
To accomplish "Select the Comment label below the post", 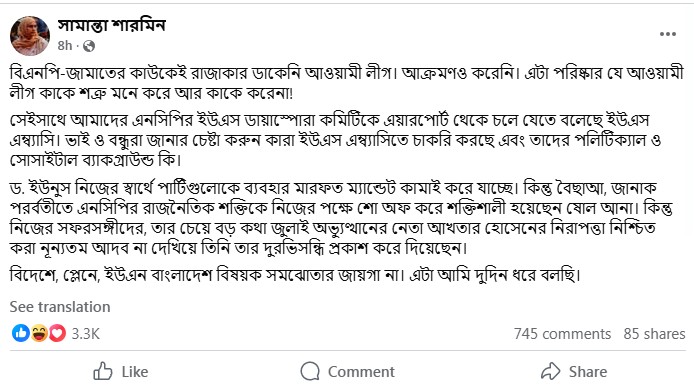I will pyautogui.click(x=361, y=372).
